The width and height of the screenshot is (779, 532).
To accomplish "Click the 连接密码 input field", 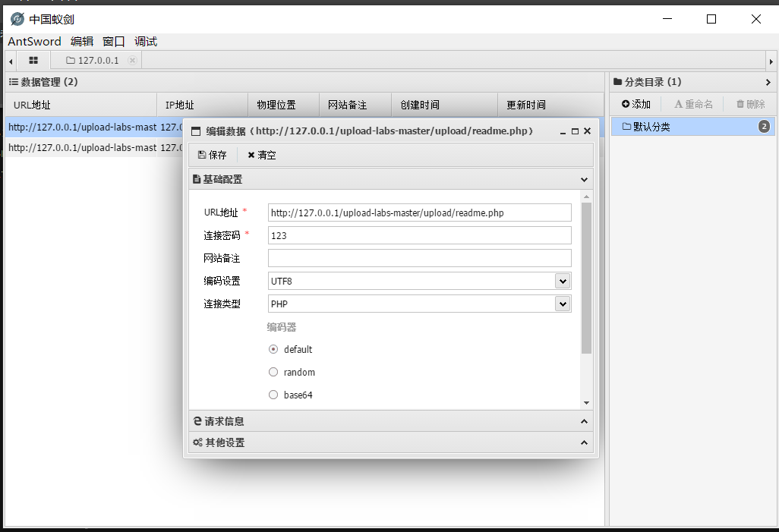I will [x=419, y=235].
